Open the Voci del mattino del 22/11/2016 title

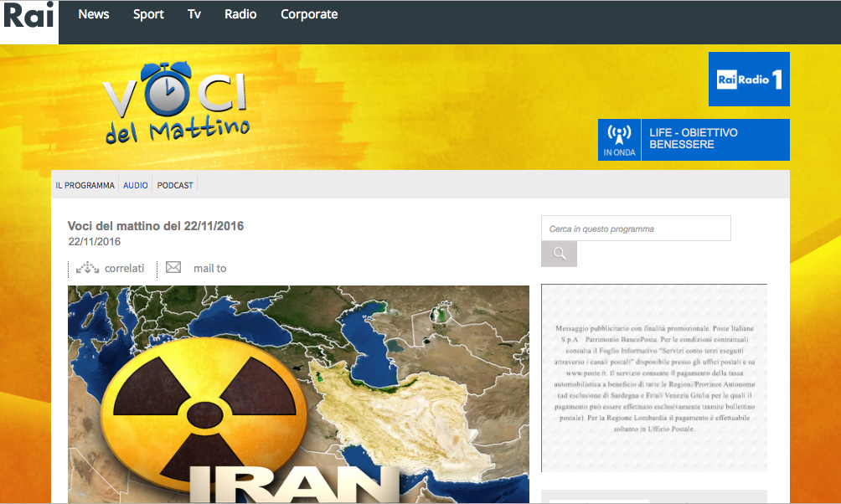[x=156, y=226]
